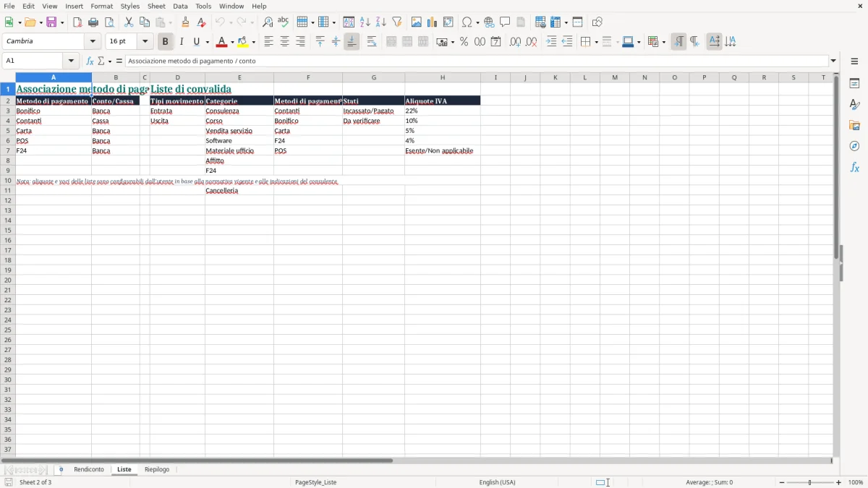Screen dimensions: 868x488
Task: Run the Spelling check
Action: 284,22
